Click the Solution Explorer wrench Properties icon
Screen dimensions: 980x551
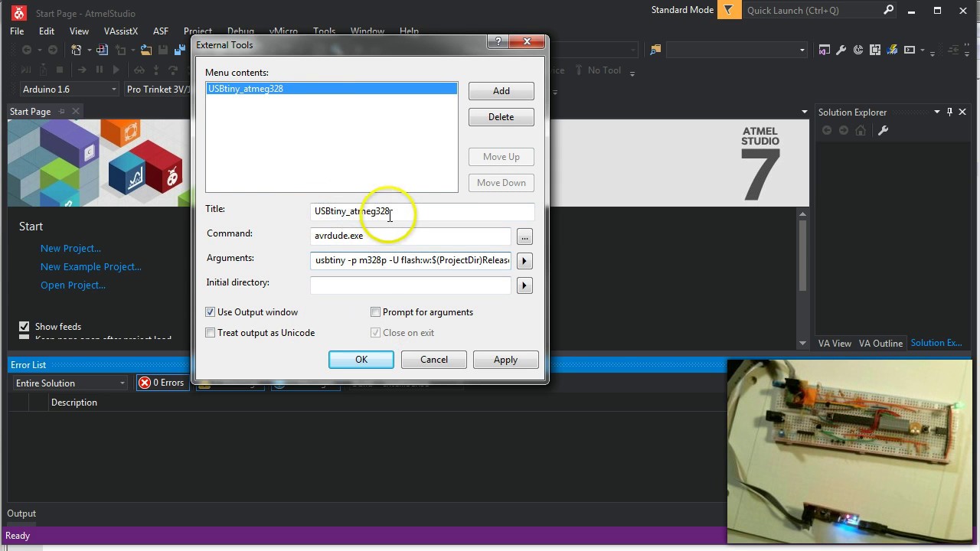click(883, 131)
